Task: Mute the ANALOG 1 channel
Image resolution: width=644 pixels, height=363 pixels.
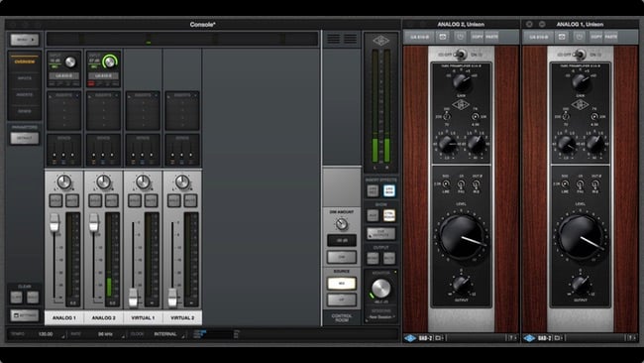Action: (72, 200)
